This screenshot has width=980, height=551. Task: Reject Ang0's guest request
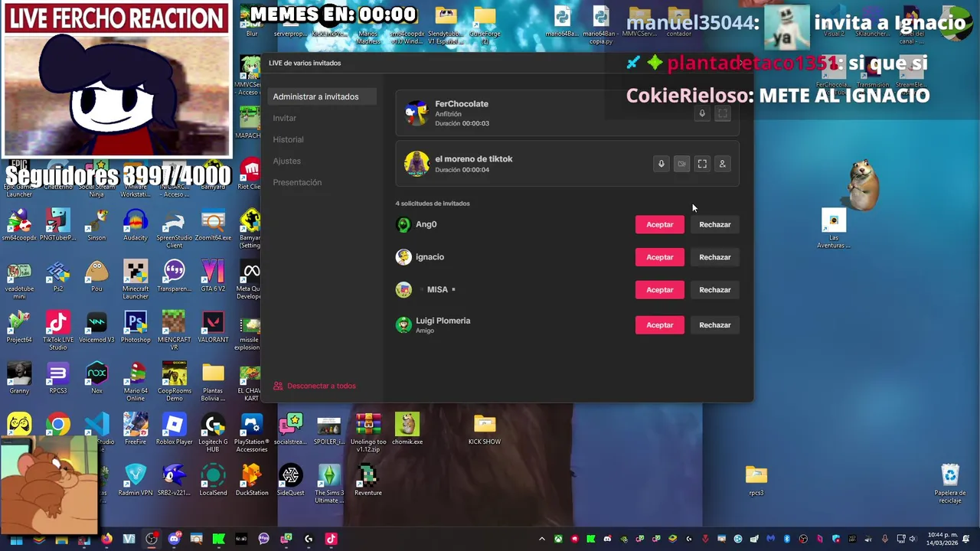(715, 224)
